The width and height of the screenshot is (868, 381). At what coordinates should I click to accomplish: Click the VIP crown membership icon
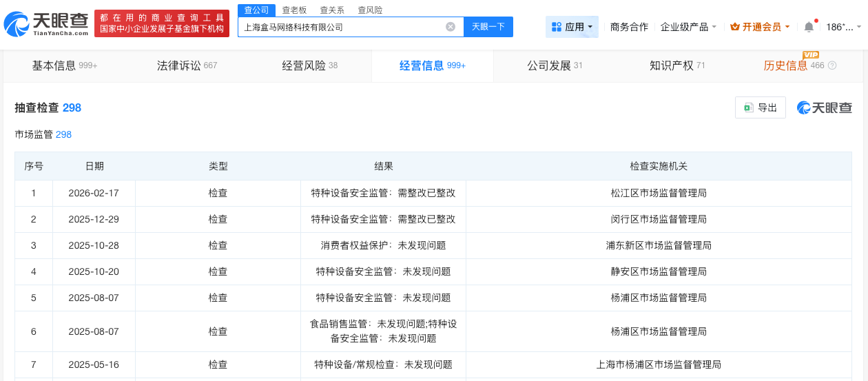[x=735, y=27]
